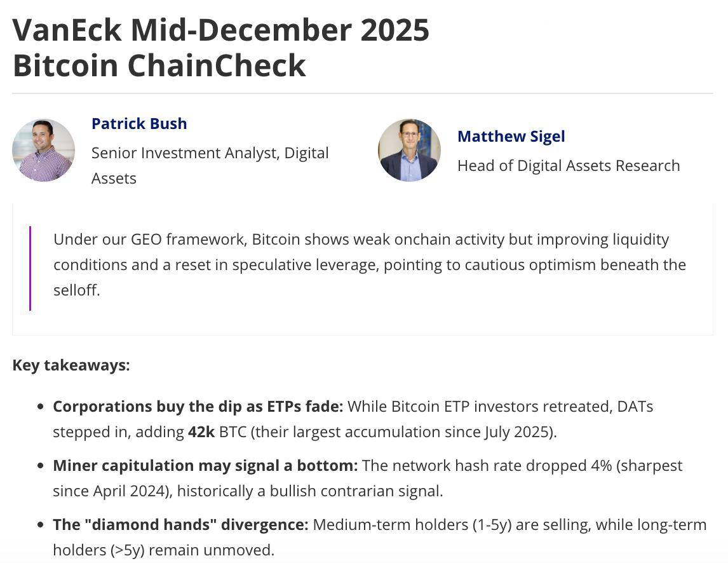Click the 'Key takeaways:' heading
Viewport: 728px width, 563px height.
(x=71, y=365)
